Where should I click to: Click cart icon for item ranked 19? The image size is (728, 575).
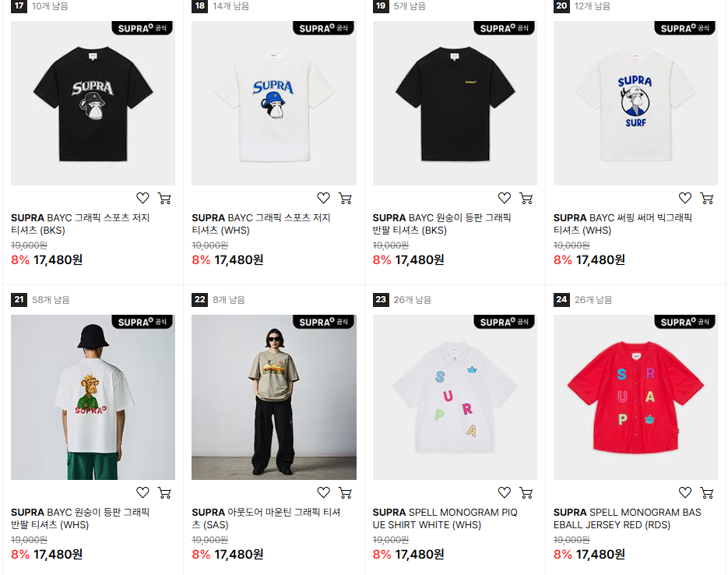click(526, 199)
